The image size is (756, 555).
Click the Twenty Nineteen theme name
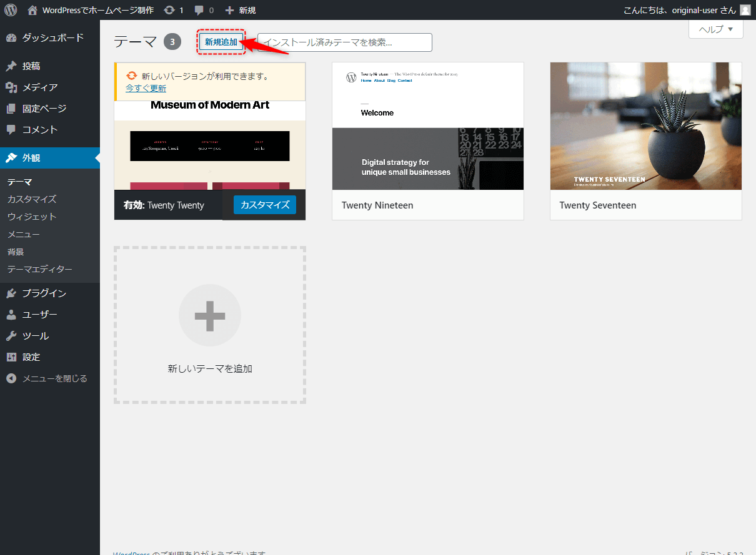point(377,205)
